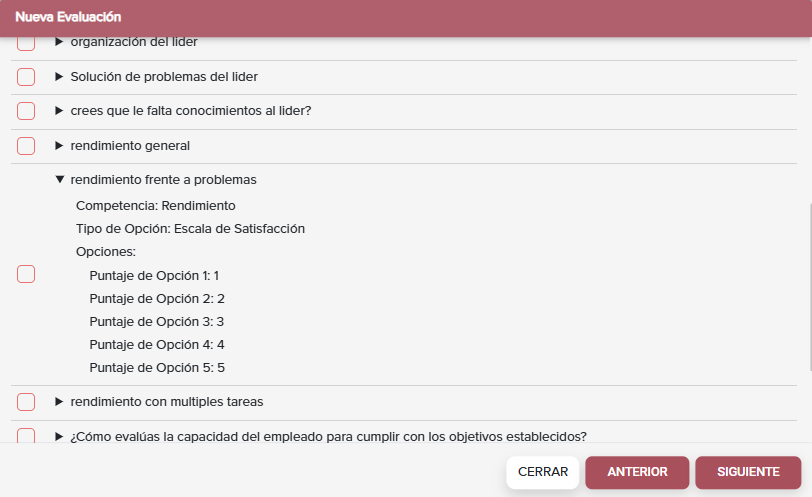Collapse the 'rendimiento frente a problemas' section

[x=60, y=180]
